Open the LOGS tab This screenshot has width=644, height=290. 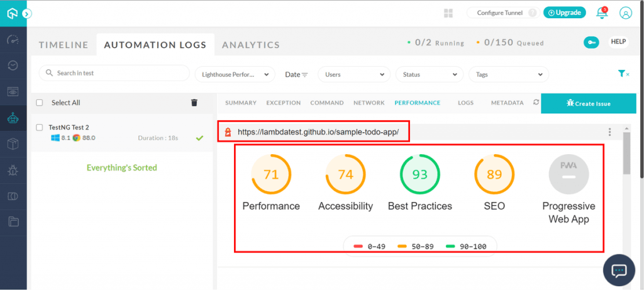[466, 103]
